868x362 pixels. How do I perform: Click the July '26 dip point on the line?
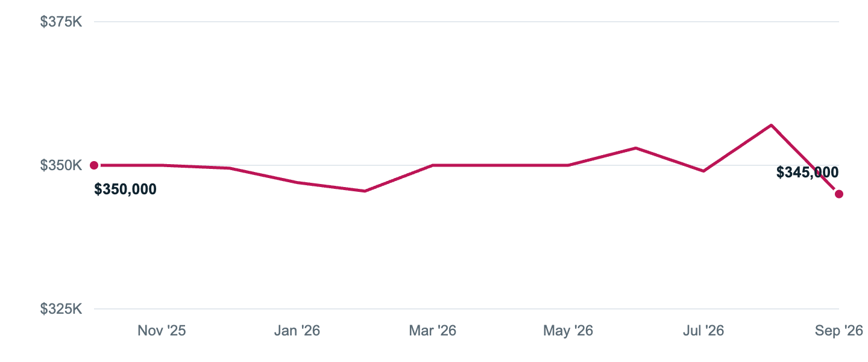click(703, 171)
